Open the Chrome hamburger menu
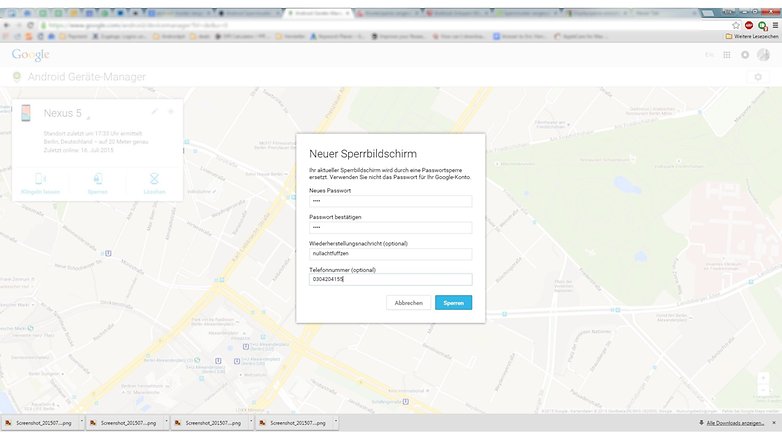 [x=775, y=25]
